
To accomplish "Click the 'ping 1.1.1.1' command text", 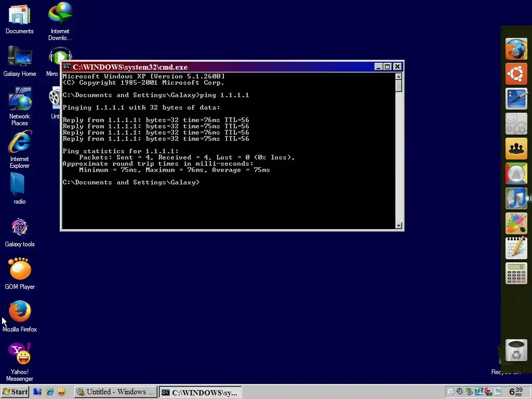I will (x=224, y=95).
